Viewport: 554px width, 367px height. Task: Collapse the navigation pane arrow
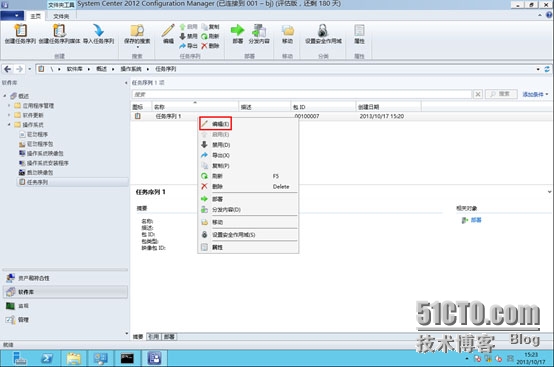pyautogui.click(x=126, y=83)
